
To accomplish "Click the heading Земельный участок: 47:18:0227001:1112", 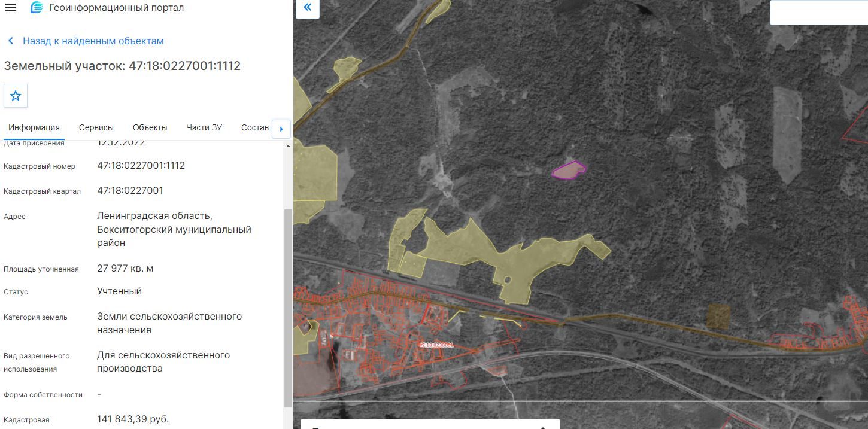I will click(122, 66).
